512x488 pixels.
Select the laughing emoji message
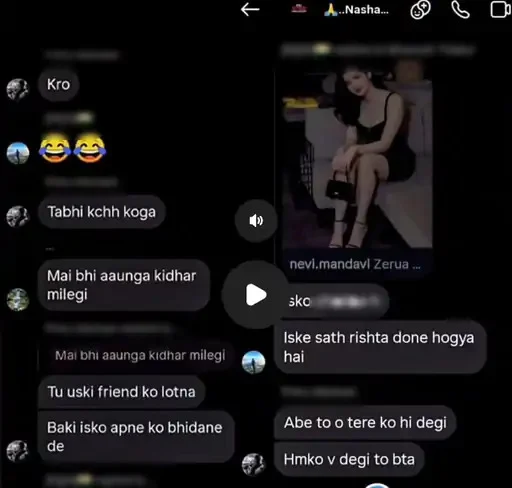click(72, 148)
